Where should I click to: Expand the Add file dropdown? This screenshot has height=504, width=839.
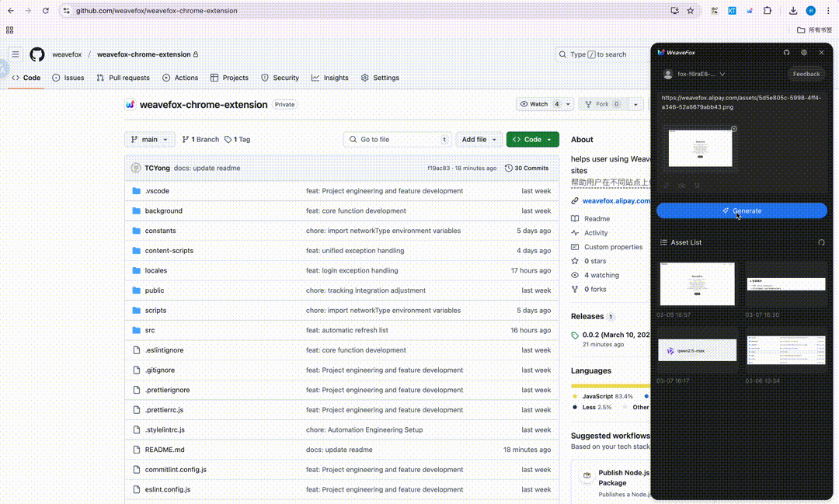coord(479,139)
